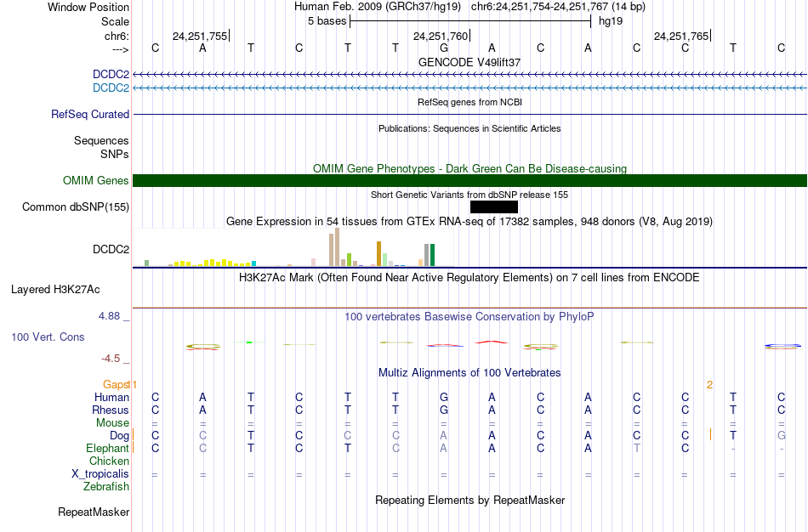Screen dimensions: 808x532
Task: Click the Sequences track label
Action: coord(101,140)
